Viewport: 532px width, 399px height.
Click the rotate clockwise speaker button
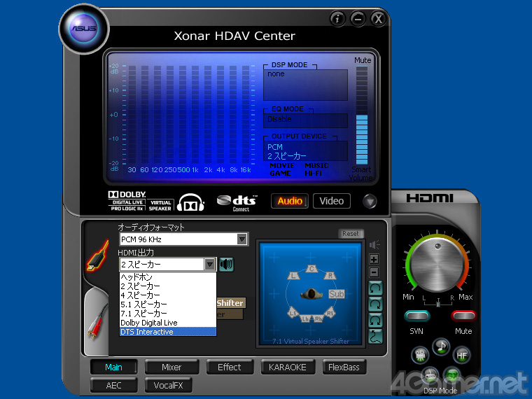[375, 304]
